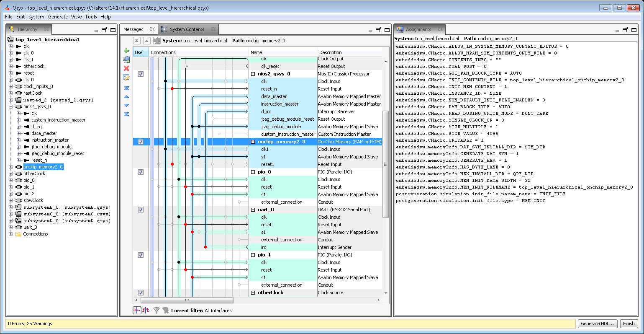Click the add subsystem icon in toolbar
The image size is (644, 334).
(x=126, y=60)
